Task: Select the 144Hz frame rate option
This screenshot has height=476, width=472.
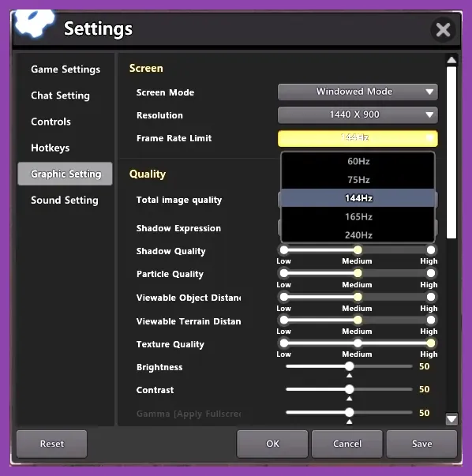Action: pyautogui.click(x=358, y=198)
